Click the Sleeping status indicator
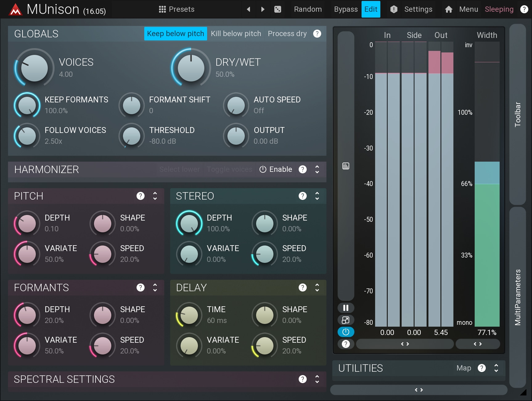This screenshot has width=532, height=401. coord(499,9)
